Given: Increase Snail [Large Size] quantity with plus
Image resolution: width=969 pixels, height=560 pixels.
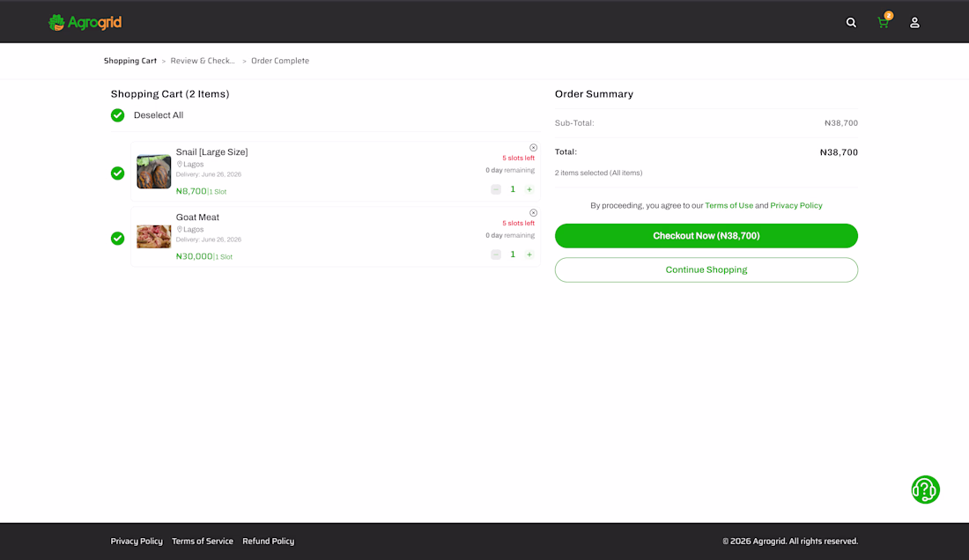Looking at the screenshot, I should [x=529, y=189].
